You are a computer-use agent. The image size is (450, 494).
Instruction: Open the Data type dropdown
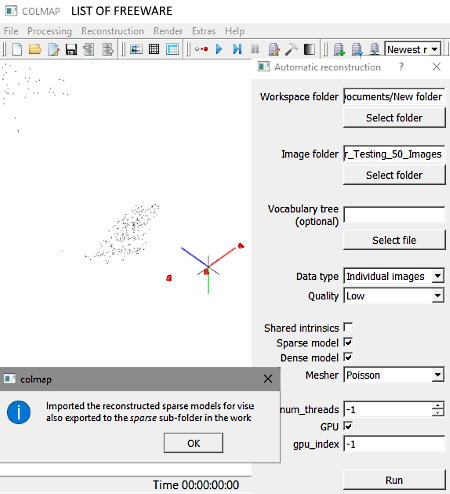coord(394,276)
